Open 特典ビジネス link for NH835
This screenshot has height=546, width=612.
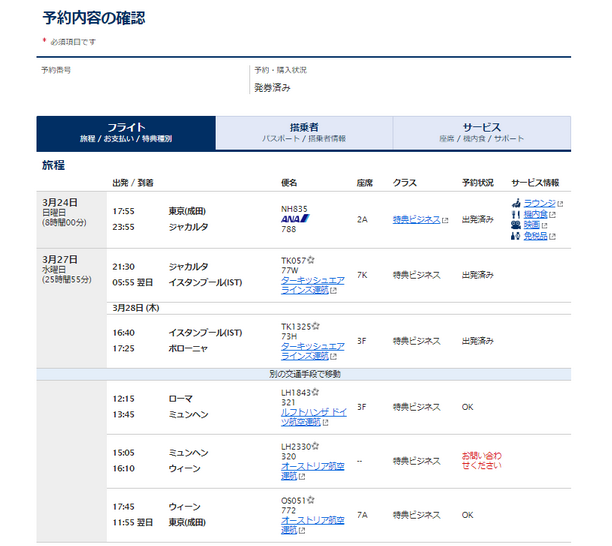tap(416, 220)
